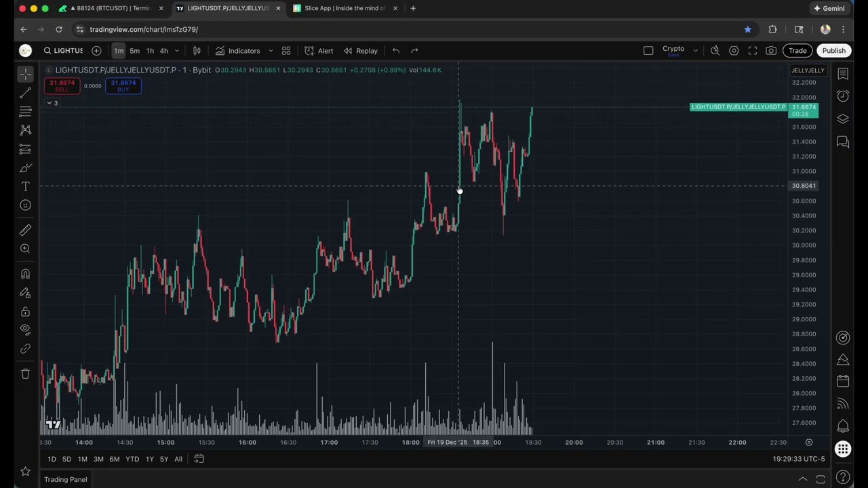Switch to the 5m timeframe
This screenshot has height=488, width=868.
tap(134, 51)
